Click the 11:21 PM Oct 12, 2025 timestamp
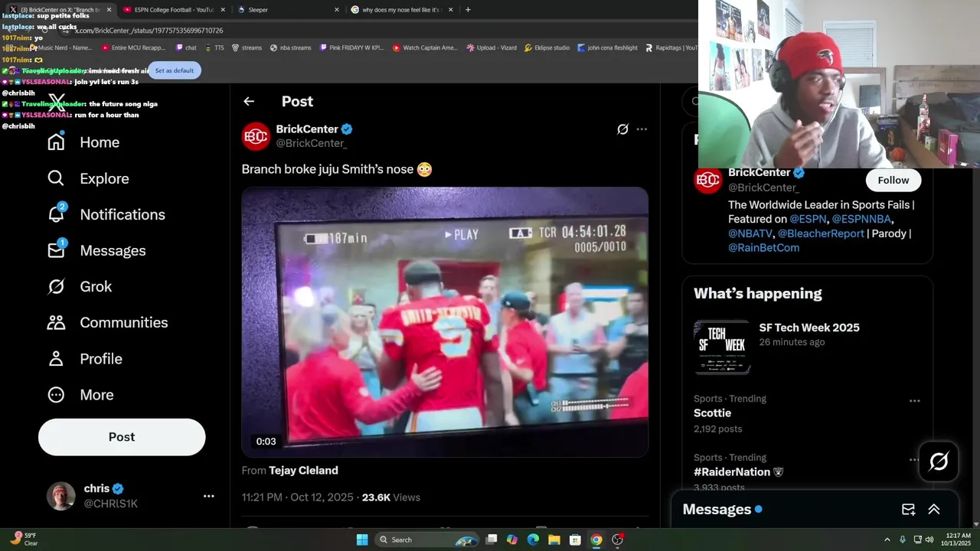980x551 pixels. pos(298,497)
